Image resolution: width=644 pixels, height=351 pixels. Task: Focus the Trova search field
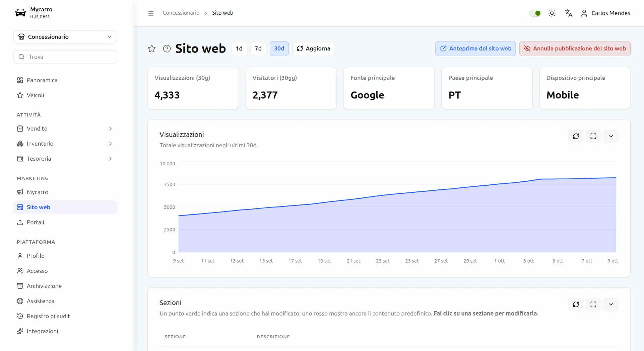point(65,57)
